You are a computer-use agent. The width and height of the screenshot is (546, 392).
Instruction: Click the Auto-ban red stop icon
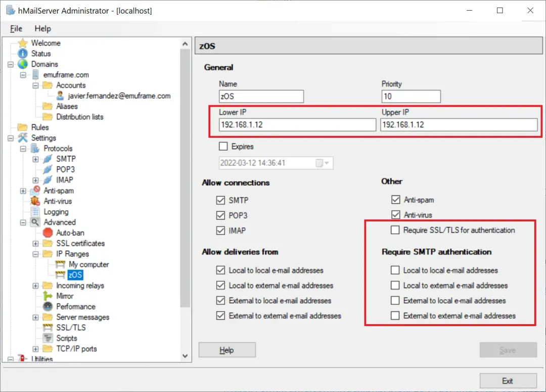click(x=48, y=233)
